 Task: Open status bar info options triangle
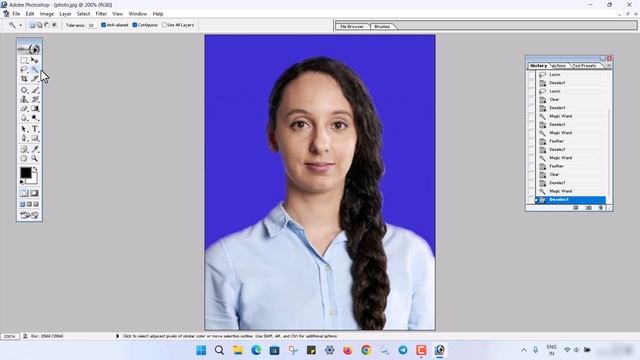click(x=118, y=336)
